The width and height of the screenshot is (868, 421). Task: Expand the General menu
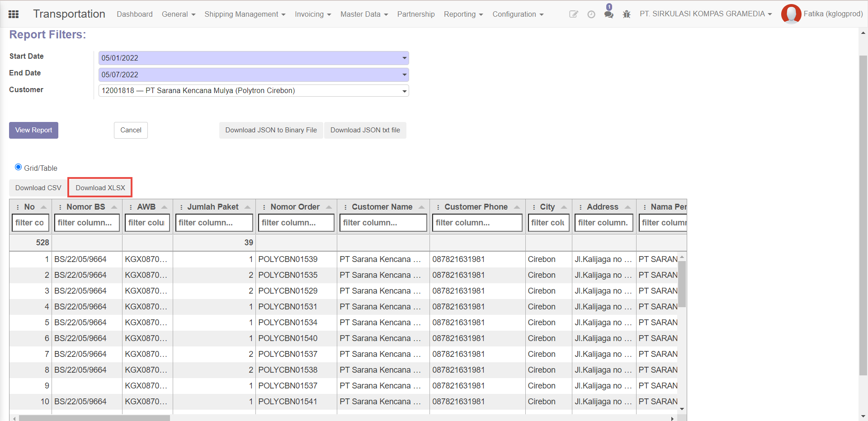179,14
